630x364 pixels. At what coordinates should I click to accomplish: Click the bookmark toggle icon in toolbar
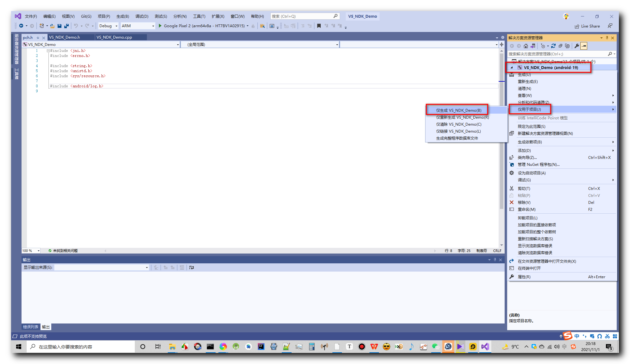pos(319,26)
